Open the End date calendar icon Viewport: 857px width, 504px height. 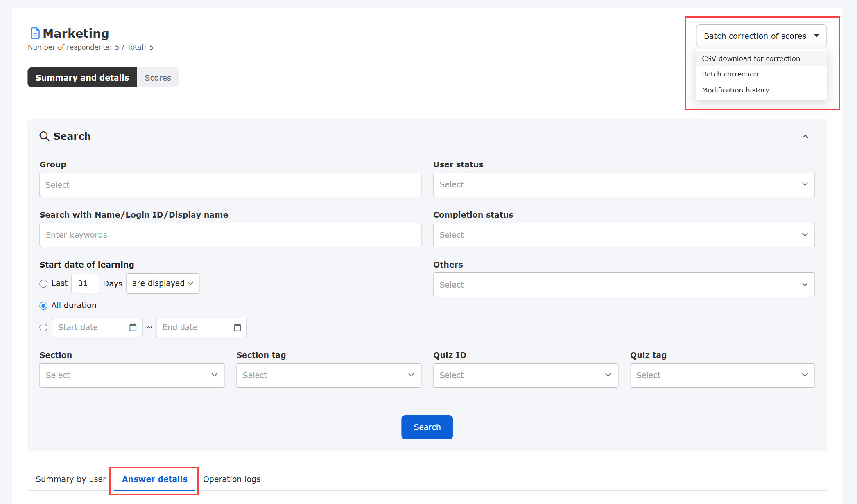click(237, 327)
